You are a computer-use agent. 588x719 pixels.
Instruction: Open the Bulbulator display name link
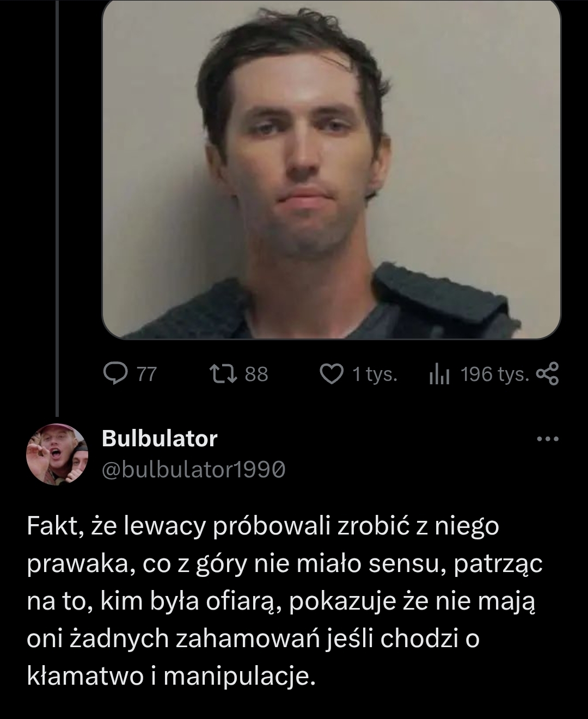(160, 438)
